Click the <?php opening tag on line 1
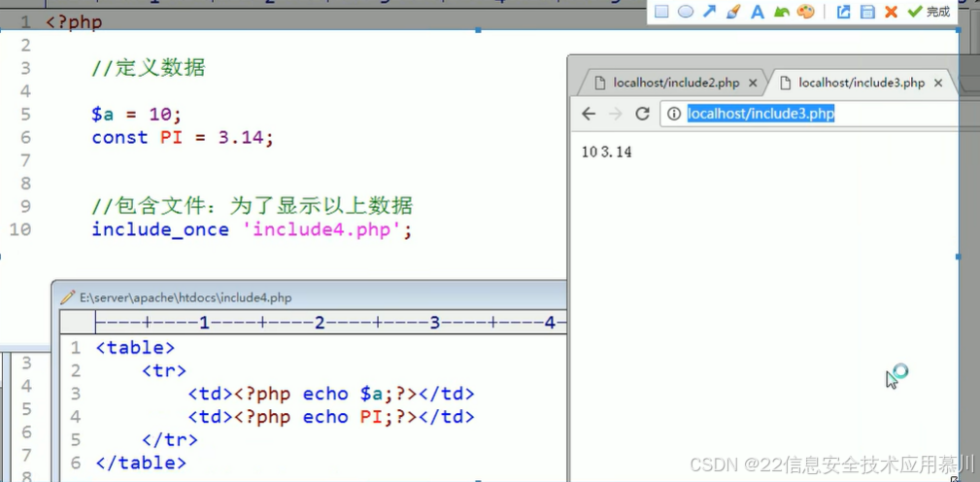 74,23
